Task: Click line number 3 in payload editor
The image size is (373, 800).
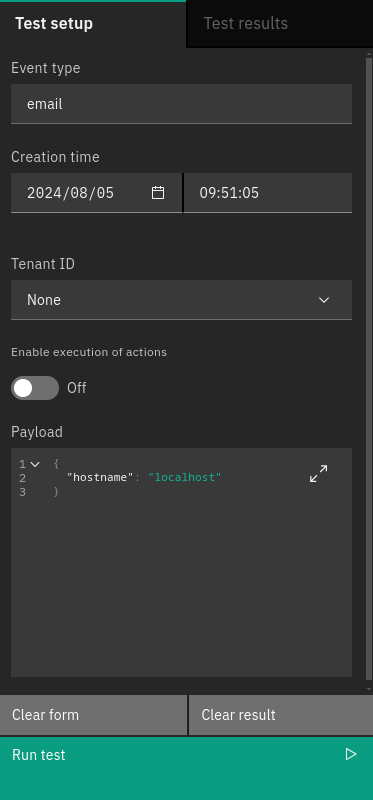Action: (x=22, y=492)
